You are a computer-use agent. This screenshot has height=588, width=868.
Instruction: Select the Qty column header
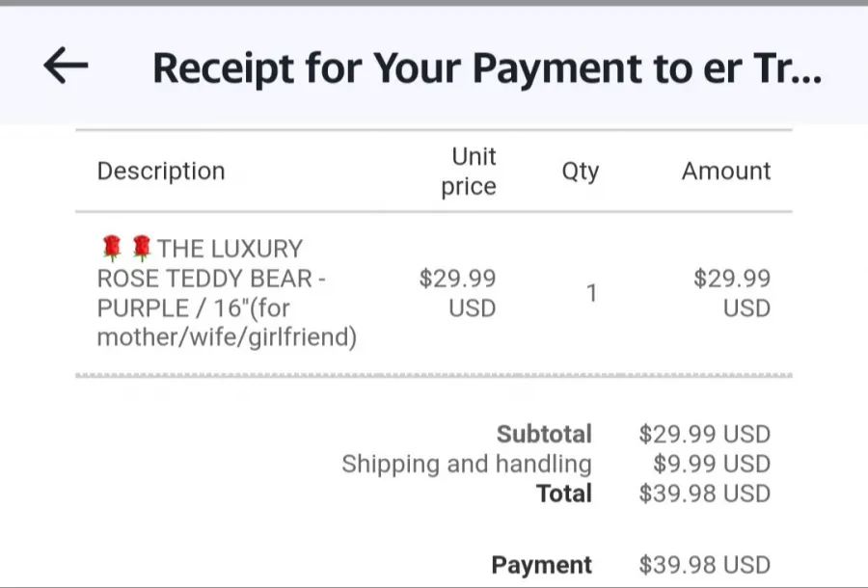click(581, 172)
